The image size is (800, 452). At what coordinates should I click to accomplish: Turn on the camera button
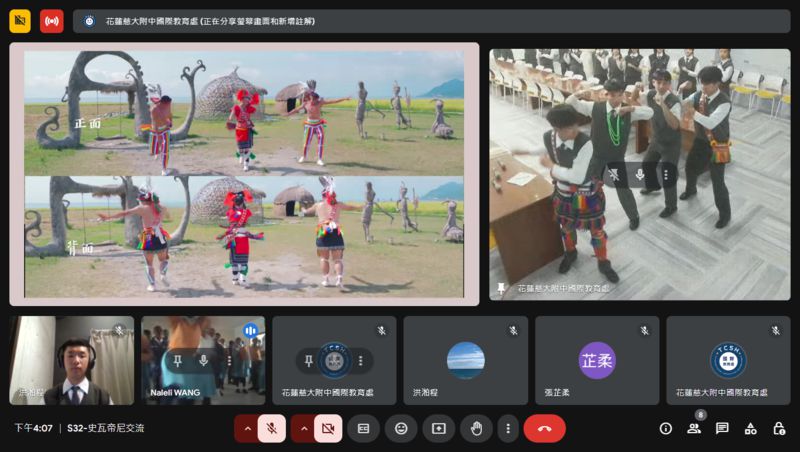[327, 428]
